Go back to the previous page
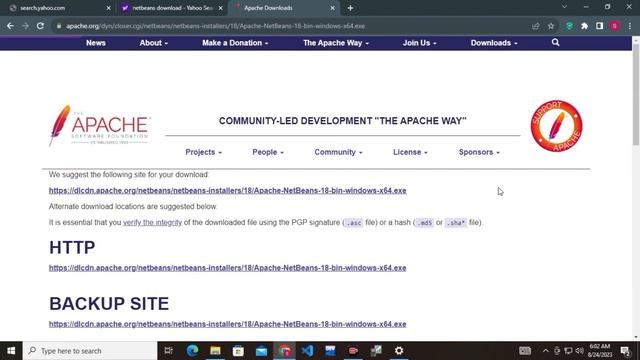The image size is (640, 360). [x=10, y=26]
